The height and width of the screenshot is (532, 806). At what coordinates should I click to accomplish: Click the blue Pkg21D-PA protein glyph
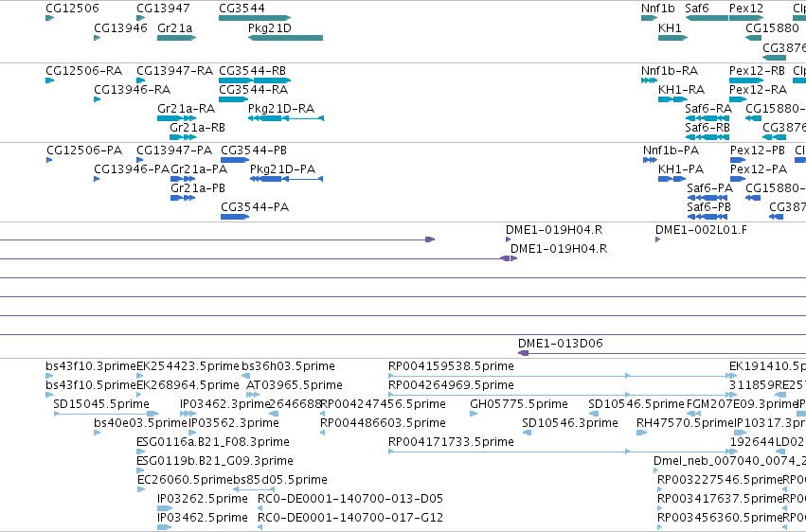point(286,179)
